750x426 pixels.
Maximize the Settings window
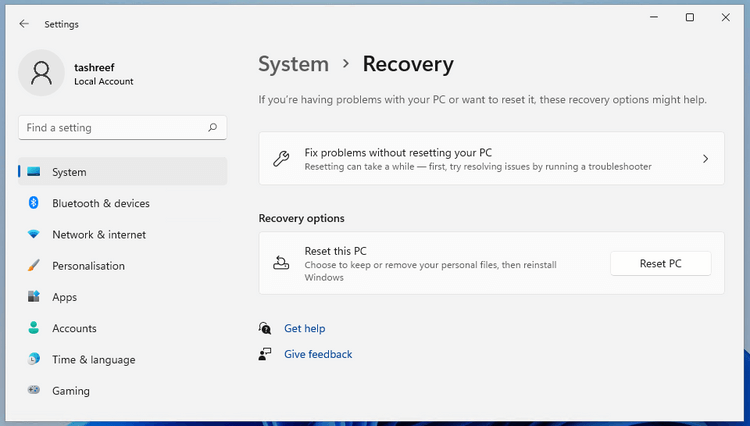pos(689,17)
